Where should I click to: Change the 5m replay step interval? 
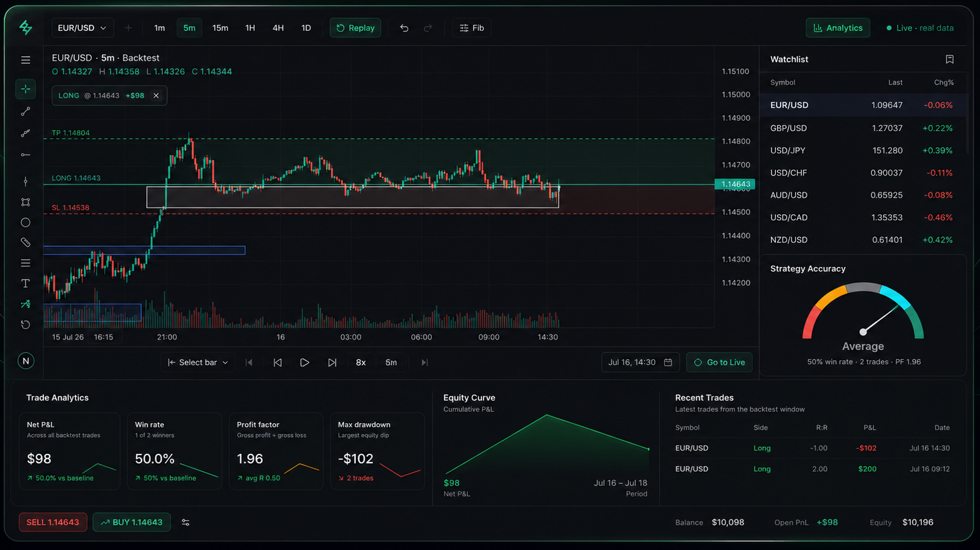[391, 362]
